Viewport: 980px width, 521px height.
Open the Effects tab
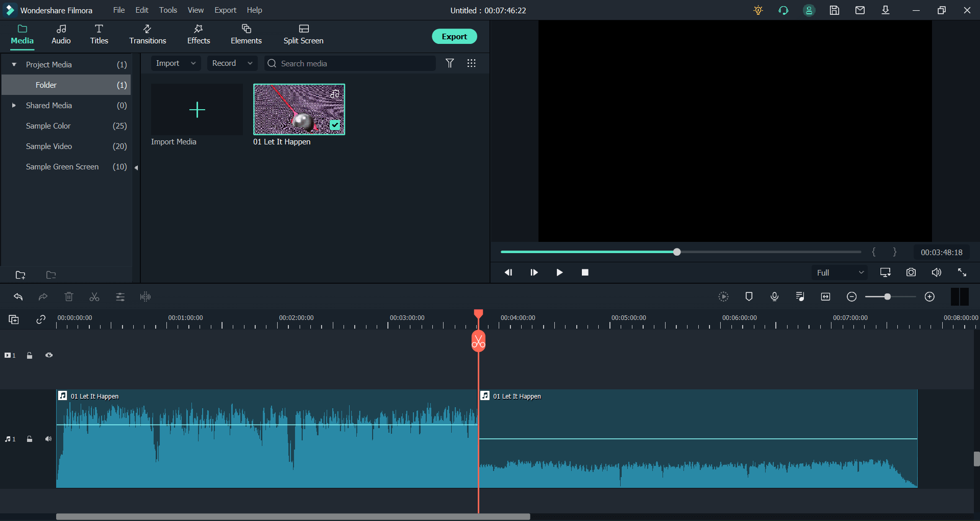coord(199,35)
